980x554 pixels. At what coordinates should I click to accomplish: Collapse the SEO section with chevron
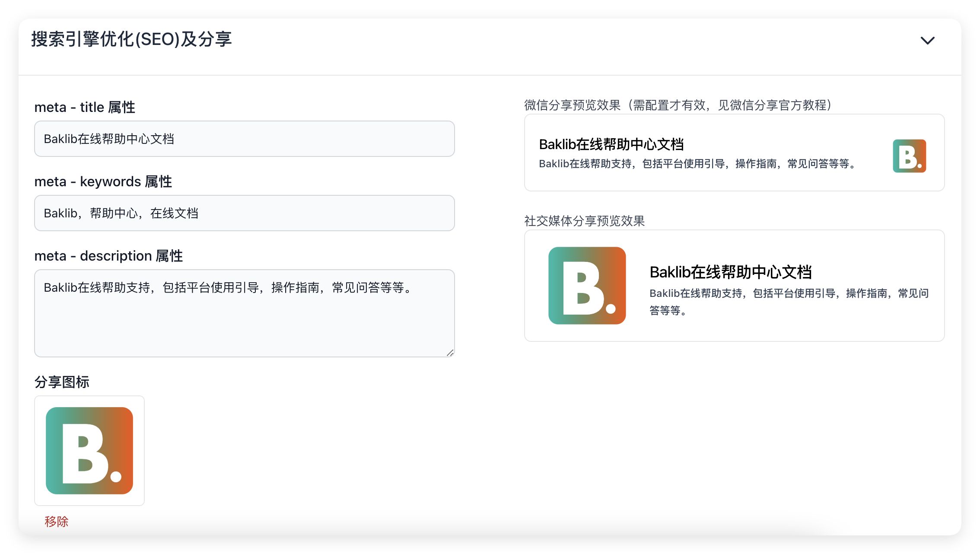pos(927,41)
